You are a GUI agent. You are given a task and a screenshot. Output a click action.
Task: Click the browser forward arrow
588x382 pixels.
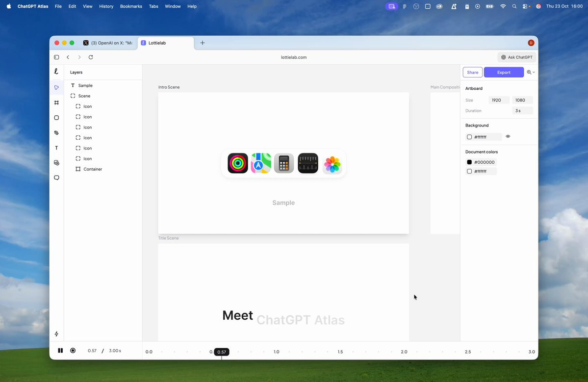pyautogui.click(x=79, y=57)
